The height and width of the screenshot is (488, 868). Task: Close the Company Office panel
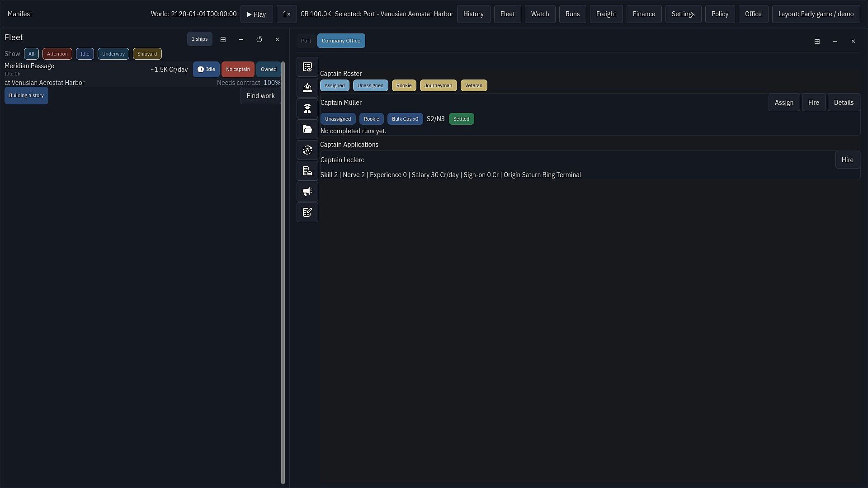853,42
